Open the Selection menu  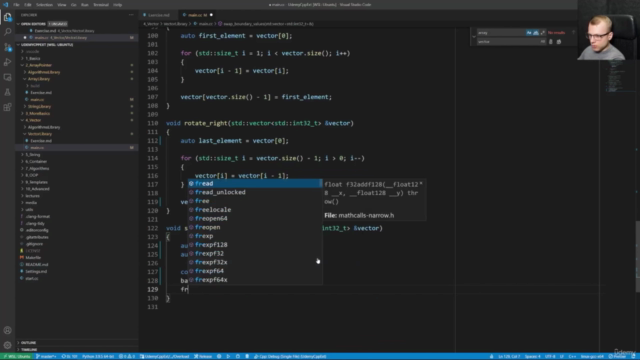(44, 5)
